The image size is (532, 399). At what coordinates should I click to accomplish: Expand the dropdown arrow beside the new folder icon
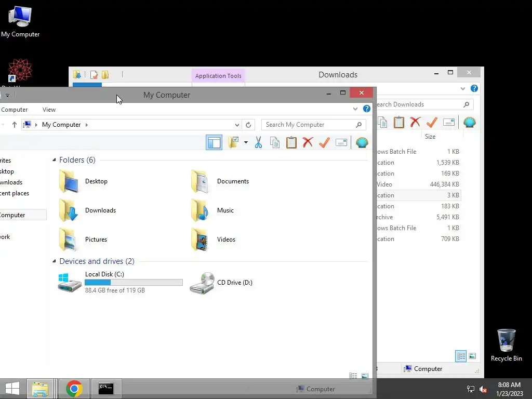coord(246,142)
